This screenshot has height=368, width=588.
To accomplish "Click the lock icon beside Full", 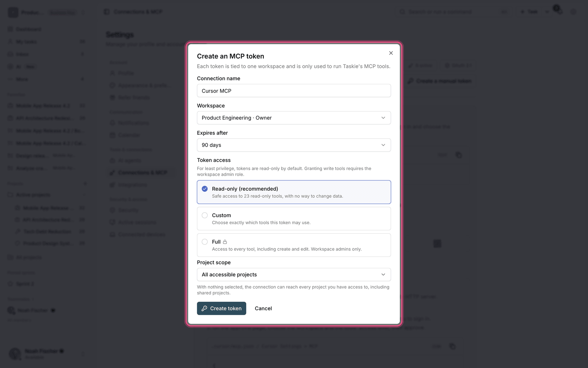I will (x=225, y=242).
